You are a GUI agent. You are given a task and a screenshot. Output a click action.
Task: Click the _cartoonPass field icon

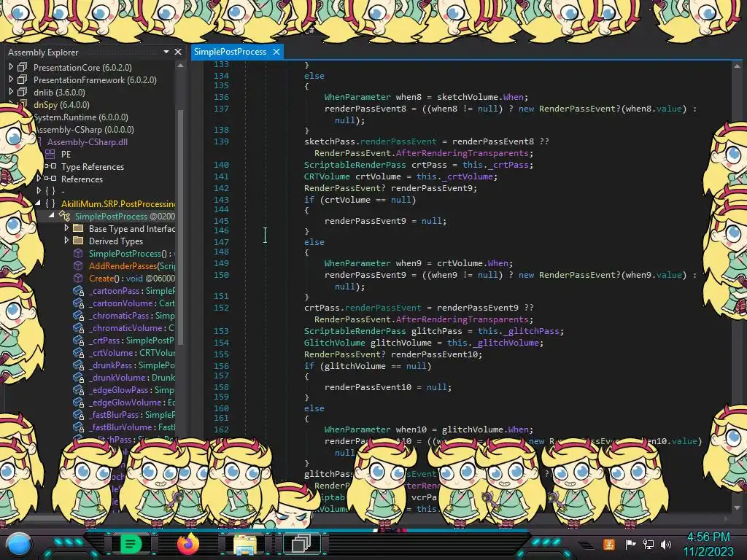tap(78, 290)
